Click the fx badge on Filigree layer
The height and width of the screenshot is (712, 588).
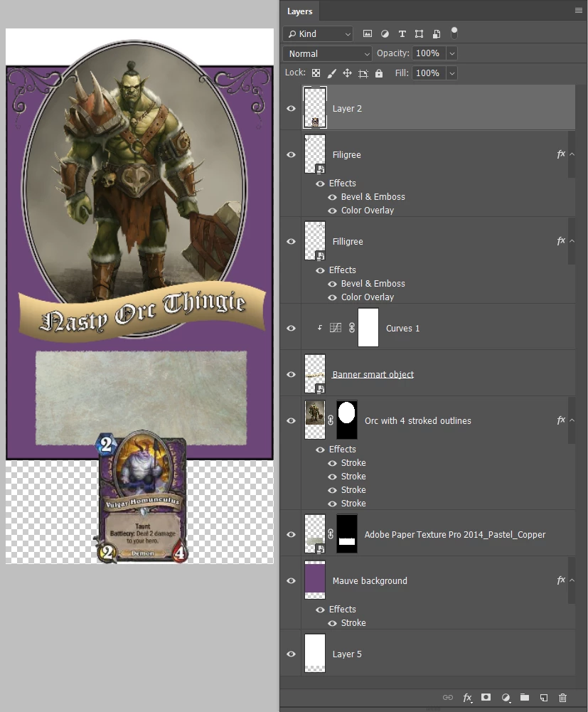pos(561,154)
